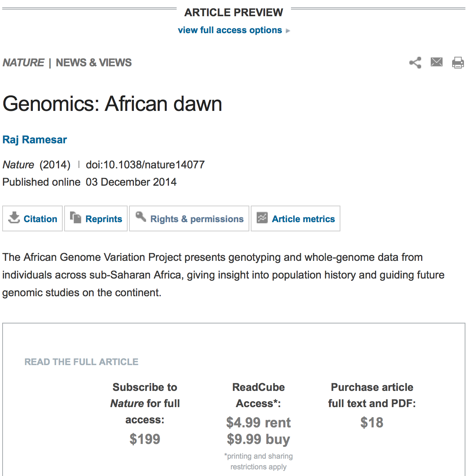This screenshot has width=475, height=476.
Task: Click the Reprints documents icon
Action: point(76,217)
